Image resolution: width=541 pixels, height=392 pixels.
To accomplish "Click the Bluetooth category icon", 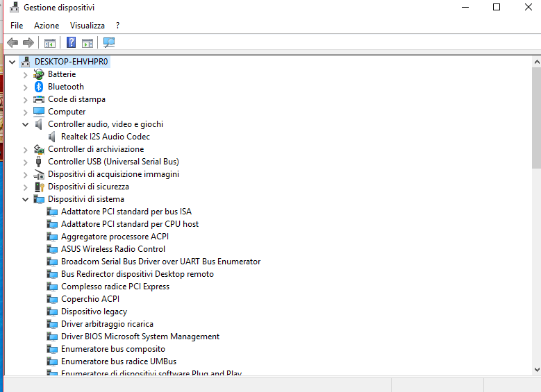I will pos(39,87).
